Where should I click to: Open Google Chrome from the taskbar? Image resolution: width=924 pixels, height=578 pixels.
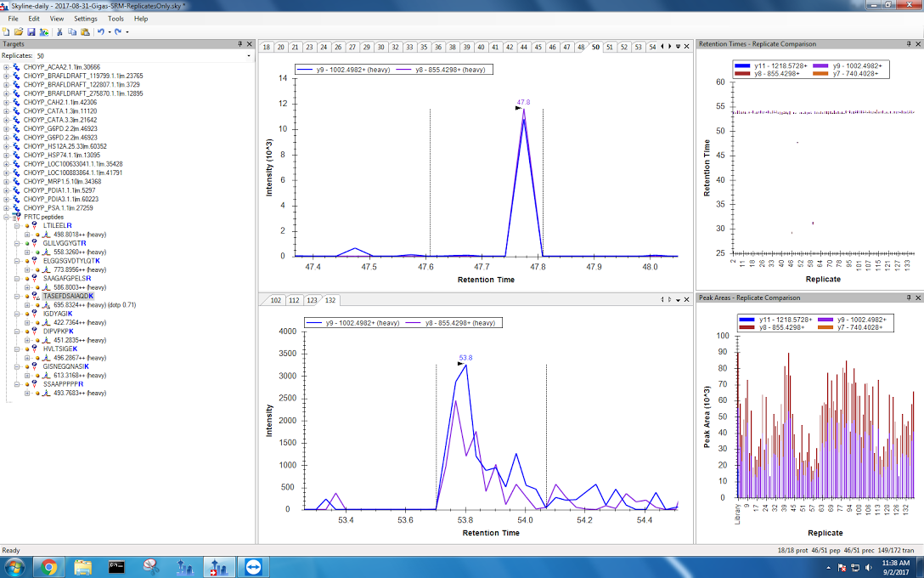coord(48,566)
